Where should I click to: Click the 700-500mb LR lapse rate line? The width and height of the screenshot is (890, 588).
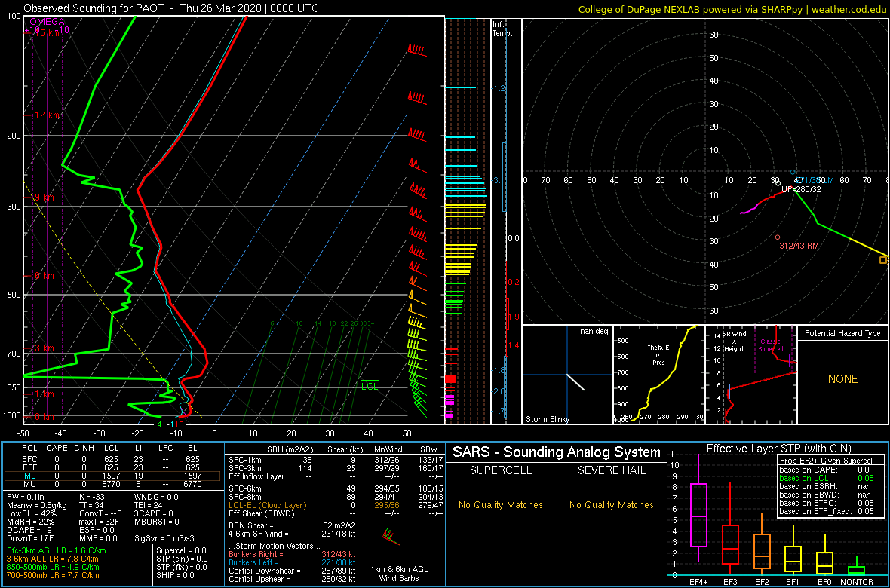coord(53,575)
